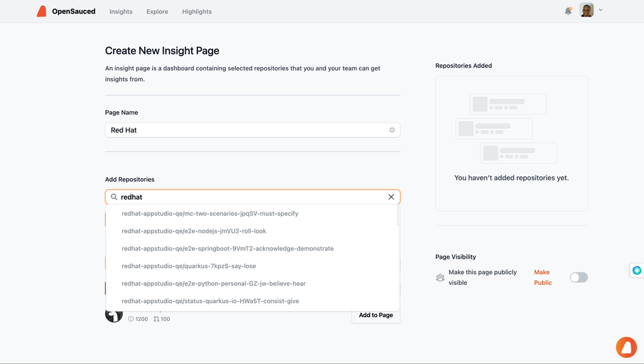Click the search magnifier icon
This screenshot has width=644, height=364.
coord(114,197)
